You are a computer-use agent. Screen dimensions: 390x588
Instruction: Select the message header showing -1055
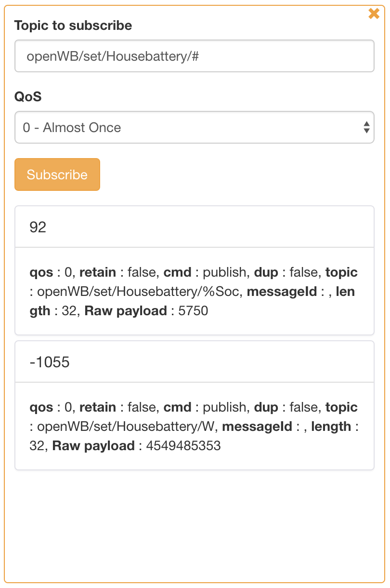[194, 362]
